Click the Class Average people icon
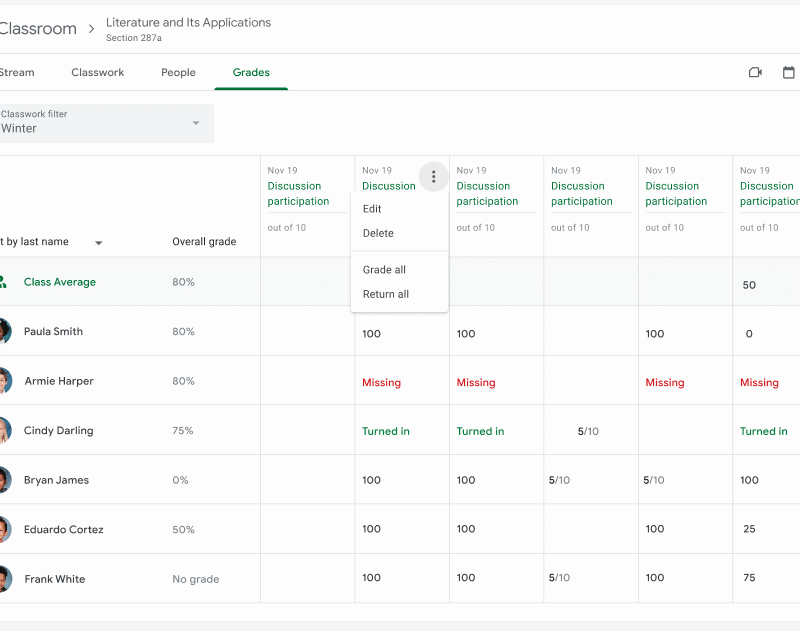The image size is (800, 631). (4, 282)
